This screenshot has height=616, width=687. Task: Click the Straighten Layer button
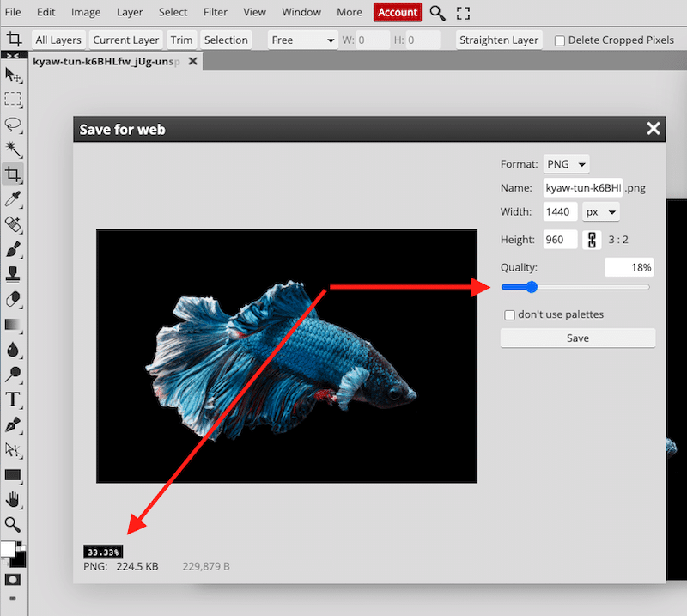coord(499,40)
